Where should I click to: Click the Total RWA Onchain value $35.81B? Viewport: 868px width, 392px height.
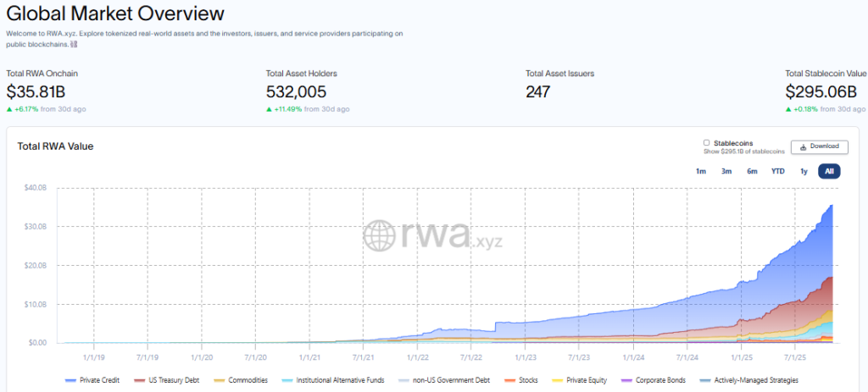(37, 91)
